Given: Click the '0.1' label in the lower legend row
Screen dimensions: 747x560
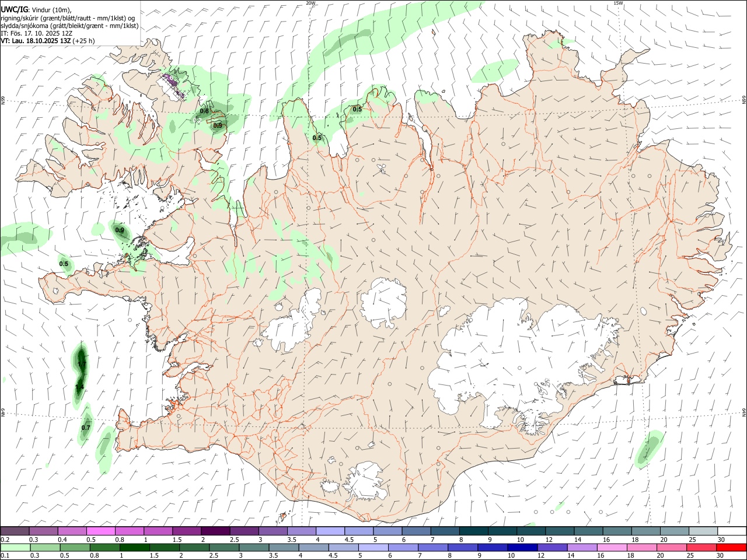Looking at the screenshot, I should coord(5,556).
